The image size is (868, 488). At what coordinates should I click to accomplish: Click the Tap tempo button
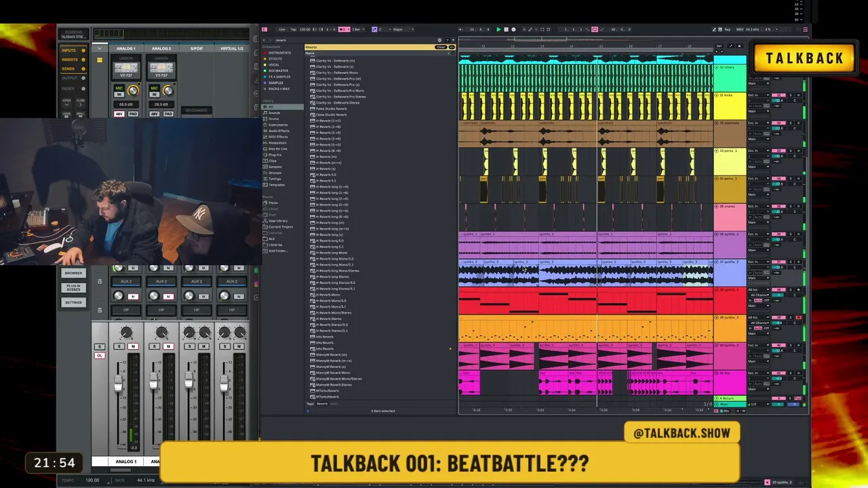click(294, 30)
